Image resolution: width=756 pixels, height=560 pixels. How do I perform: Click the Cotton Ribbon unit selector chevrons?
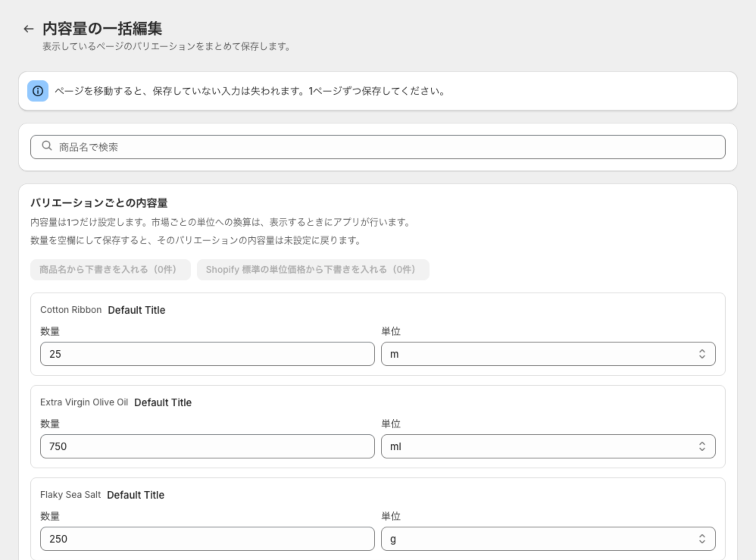[702, 354]
